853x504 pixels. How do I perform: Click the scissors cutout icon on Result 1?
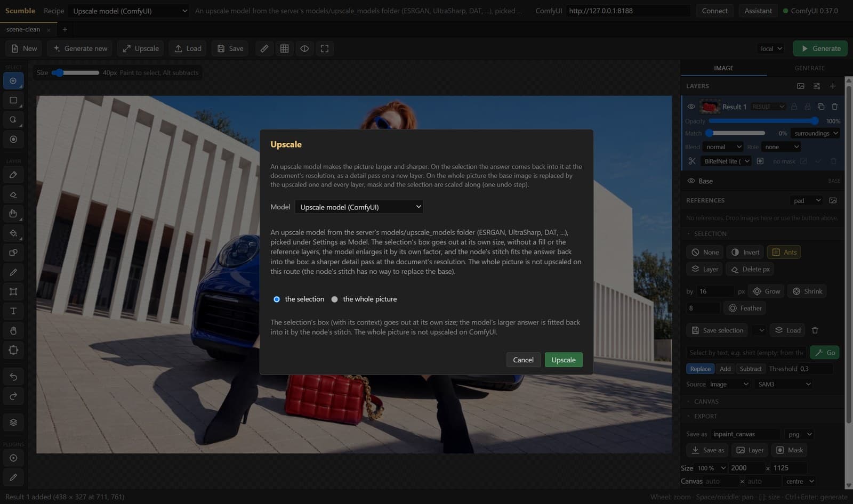[x=692, y=161]
